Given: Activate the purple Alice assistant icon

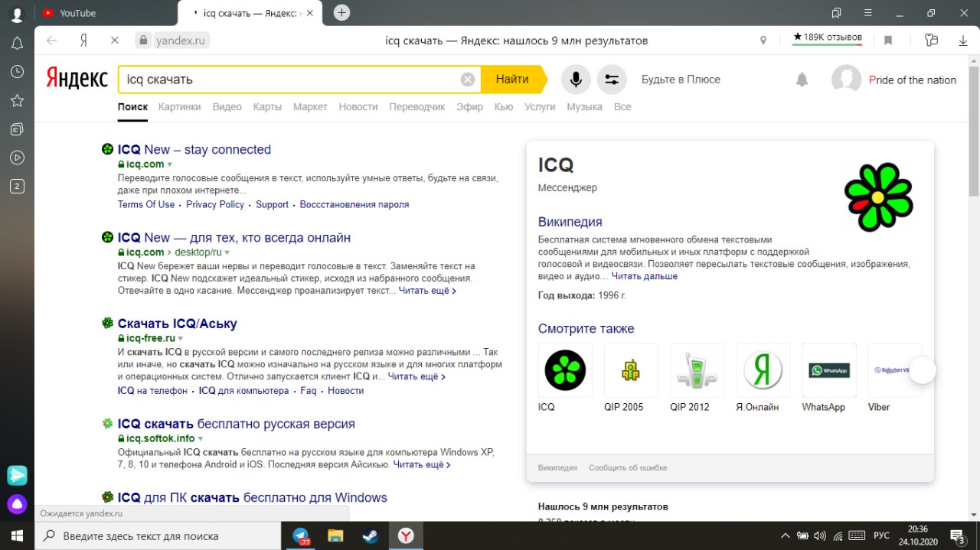Looking at the screenshot, I should 17,504.
